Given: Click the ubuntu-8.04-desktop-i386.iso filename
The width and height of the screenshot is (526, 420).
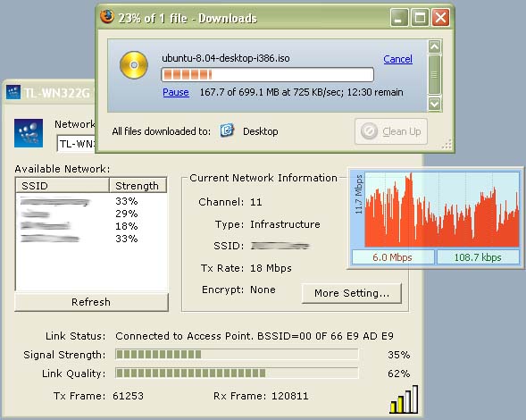Looking at the screenshot, I should pyautogui.click(x=225, y=58).
